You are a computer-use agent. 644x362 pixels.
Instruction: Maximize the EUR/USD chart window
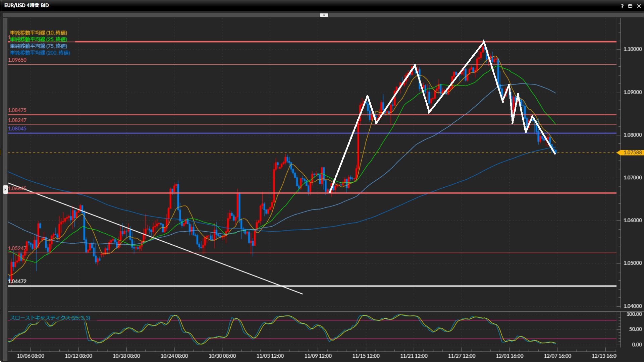(630, 6)
